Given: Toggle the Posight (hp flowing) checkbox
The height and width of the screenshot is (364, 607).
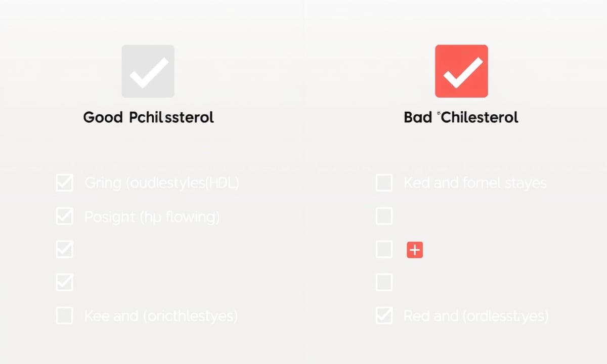Looking at the screenshot, I should (64, 216).
